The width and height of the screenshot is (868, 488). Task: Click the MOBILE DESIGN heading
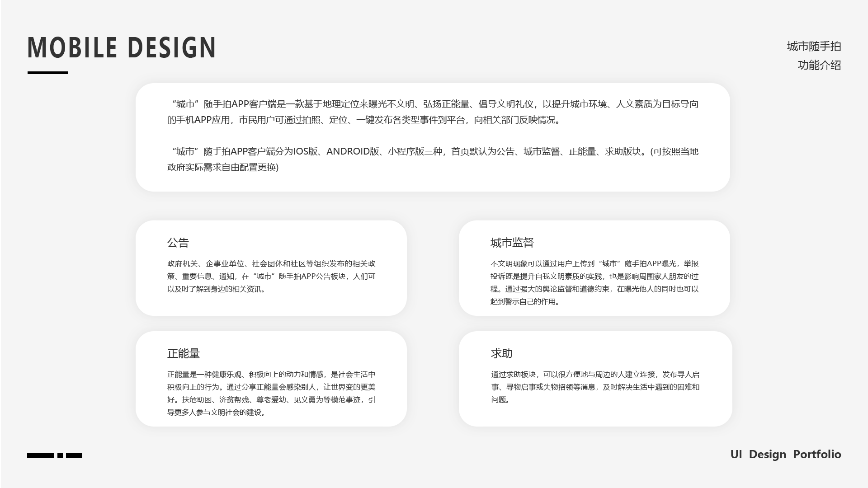coord(122,47)
